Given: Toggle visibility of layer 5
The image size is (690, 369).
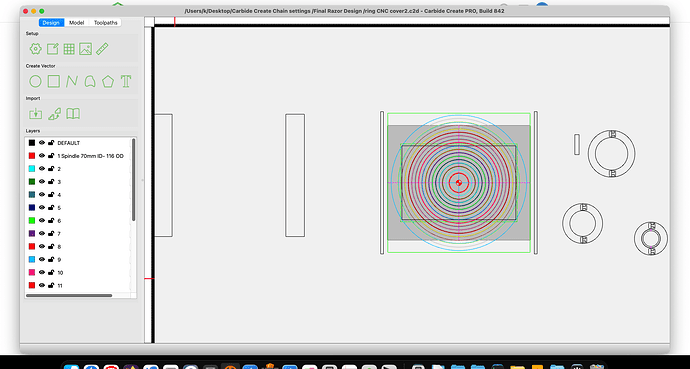Looking at the screenshot, I should (42, 208).
